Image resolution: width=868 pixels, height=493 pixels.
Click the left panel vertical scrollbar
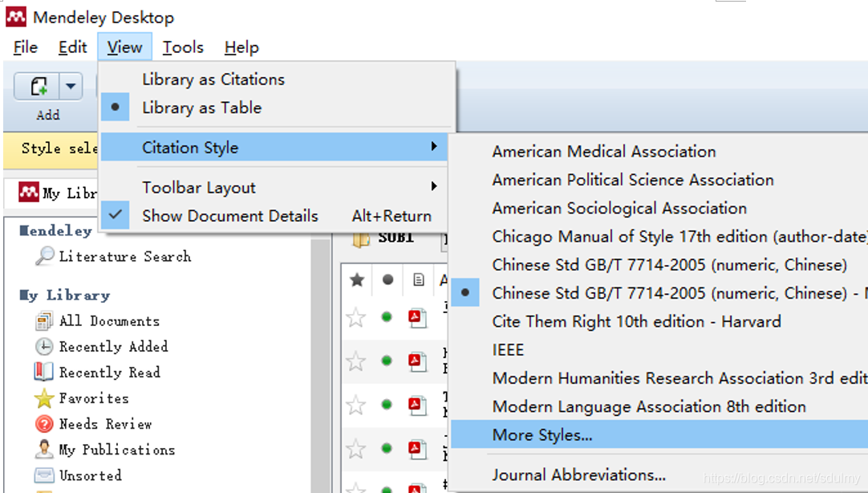pos(320,365)
